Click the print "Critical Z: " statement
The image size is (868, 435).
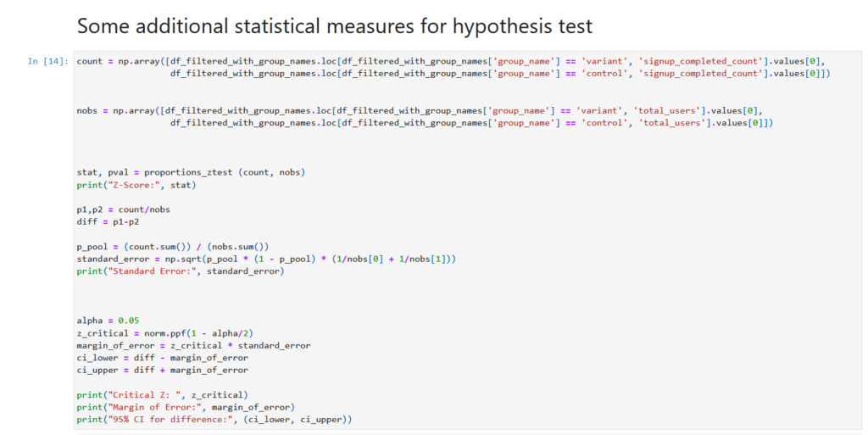162,394
